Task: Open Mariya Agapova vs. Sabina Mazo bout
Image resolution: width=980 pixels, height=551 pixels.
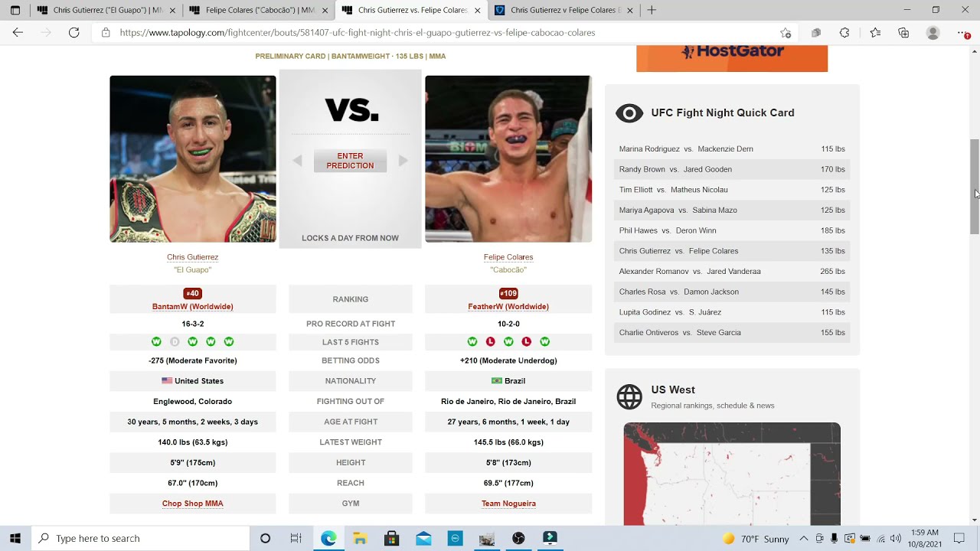Action: point(732,210)
